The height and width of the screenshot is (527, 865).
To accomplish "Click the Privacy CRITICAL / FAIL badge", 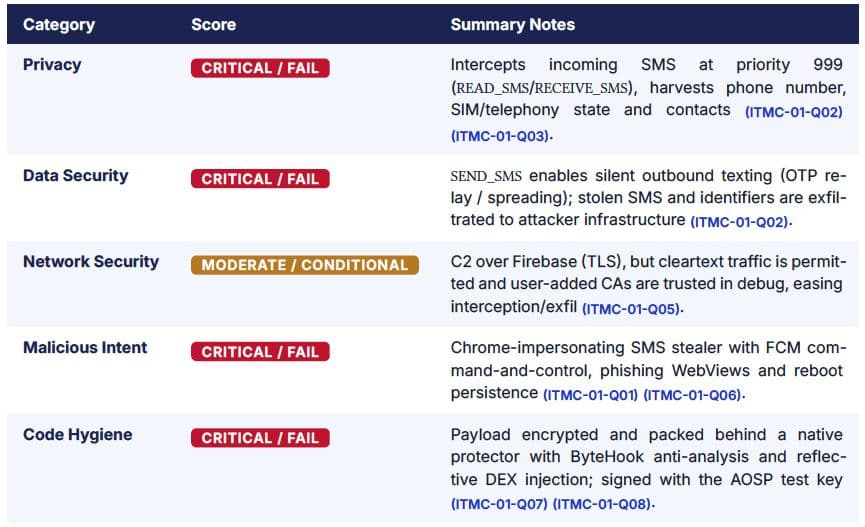I will [260, 68].
